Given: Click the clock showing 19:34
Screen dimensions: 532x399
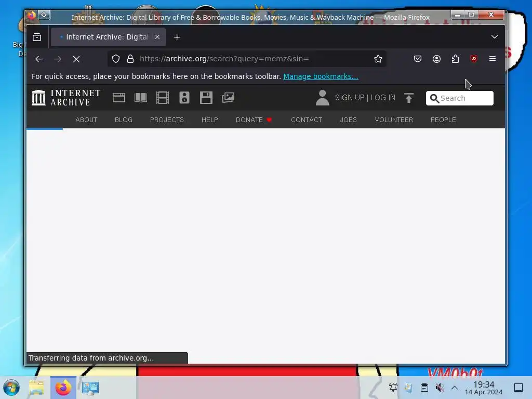Looking at the screenshot, I should point(484,388).
